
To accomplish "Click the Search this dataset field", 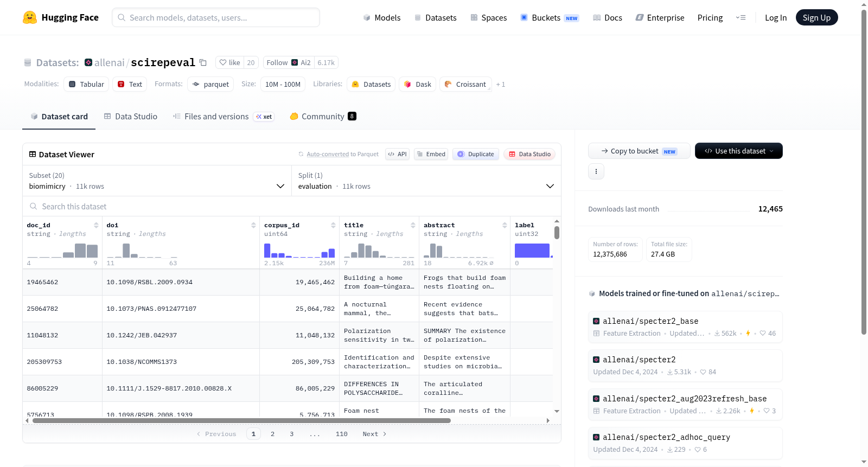I will coord(292,206).
